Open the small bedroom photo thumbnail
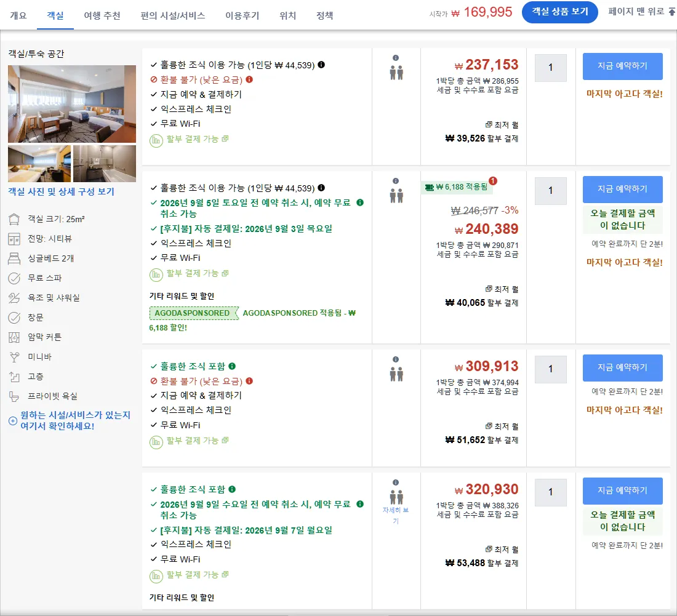Screen dimensions: 677x616 click(x=39, y=164)
